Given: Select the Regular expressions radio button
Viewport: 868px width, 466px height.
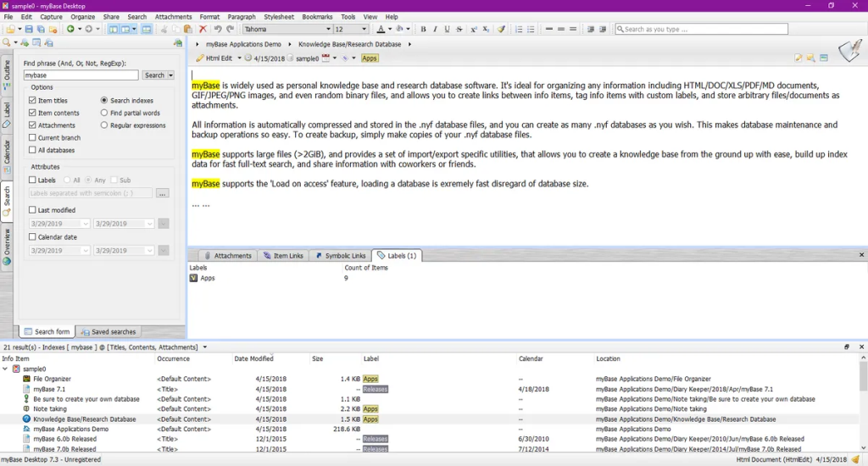Looking at the screenshot, I should click(104, 125).
